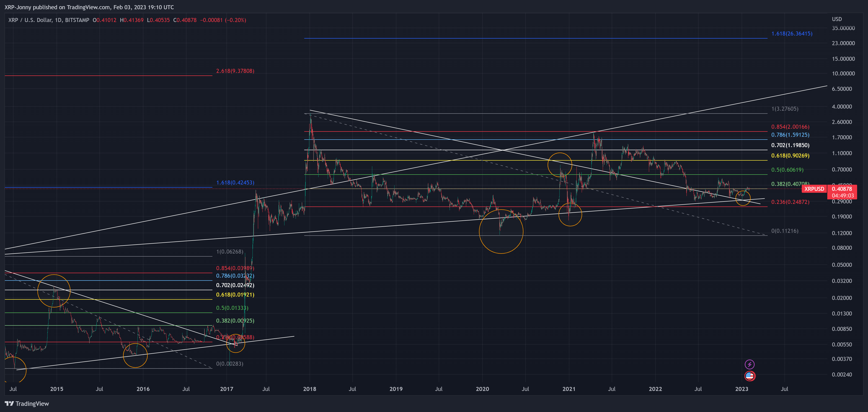Select Fib label 0.786(1.59125)
The width and height of the screenshot is (868, 412).
click(x=790, y=135)
